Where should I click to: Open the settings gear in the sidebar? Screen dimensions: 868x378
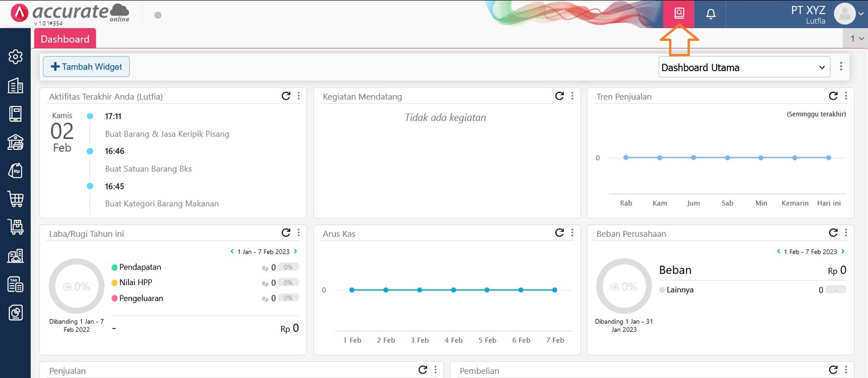[15, 57]
